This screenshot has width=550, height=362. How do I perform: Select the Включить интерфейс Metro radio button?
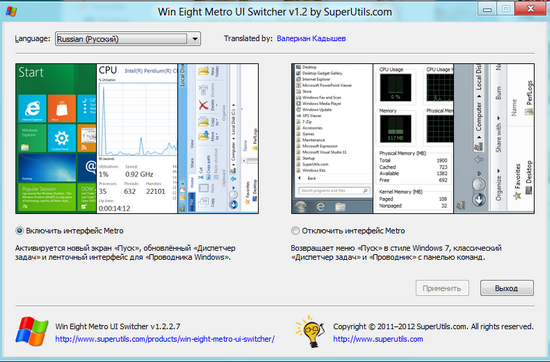tap(19, 231)
